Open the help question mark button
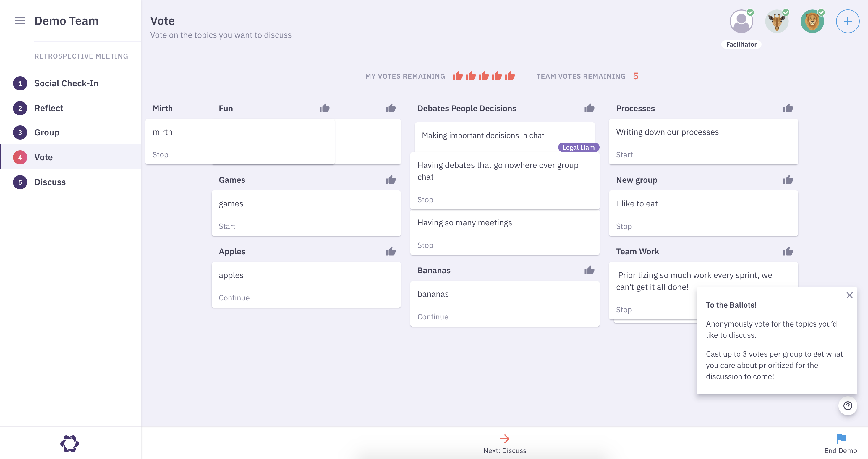The height and width of the screenshot is (459, 868). [847, 406]
